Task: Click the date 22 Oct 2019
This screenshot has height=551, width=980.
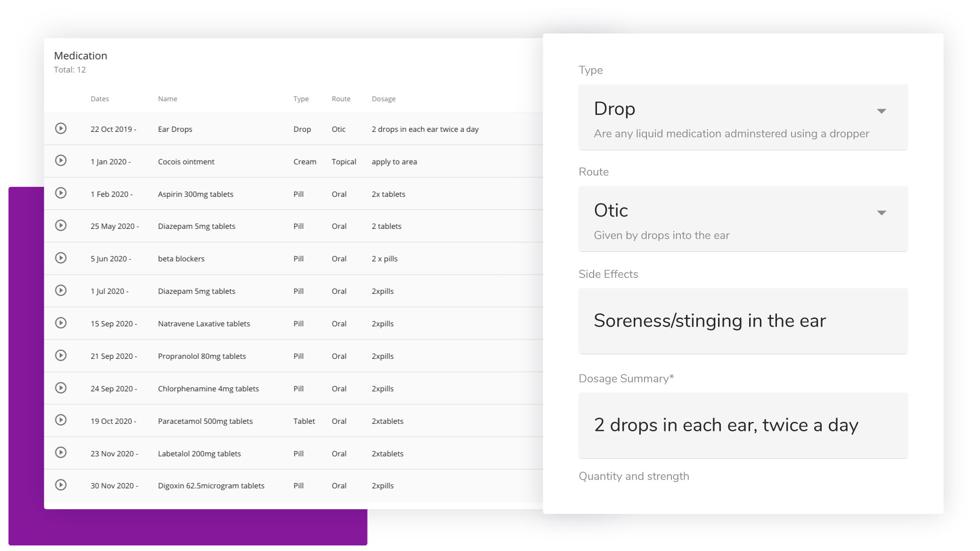Action: pos(113,130)
